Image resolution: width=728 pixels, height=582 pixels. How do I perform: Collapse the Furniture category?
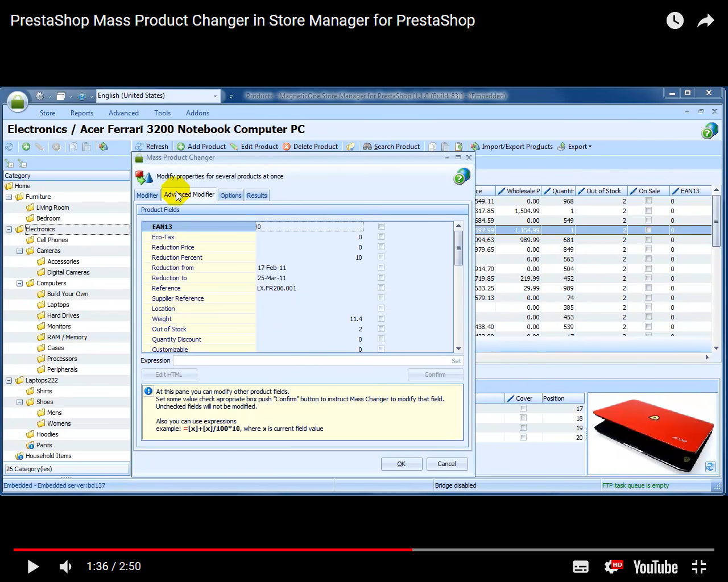click(x=9, y=197)
